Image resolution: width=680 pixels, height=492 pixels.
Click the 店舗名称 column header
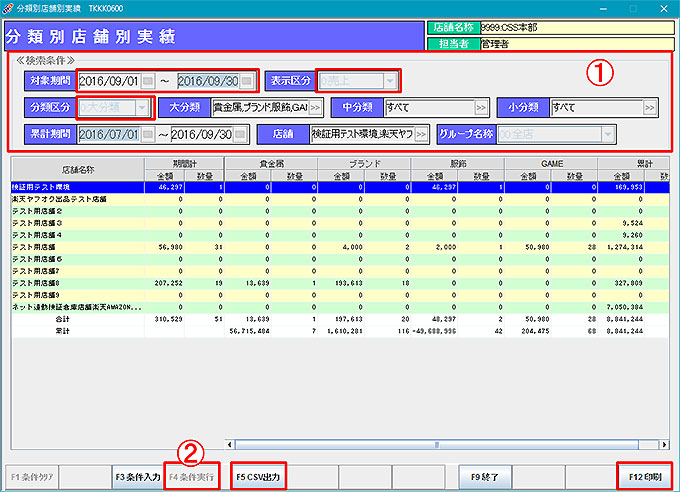tap(76, 168)
